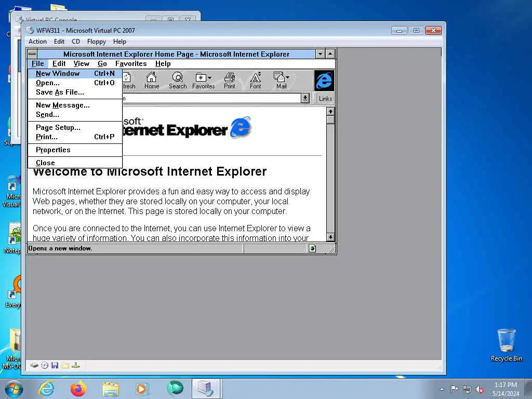This screenshot has width=532, height=399.
Task: Open Virtual PC Edit menu
Action: (x=59, y=42)
